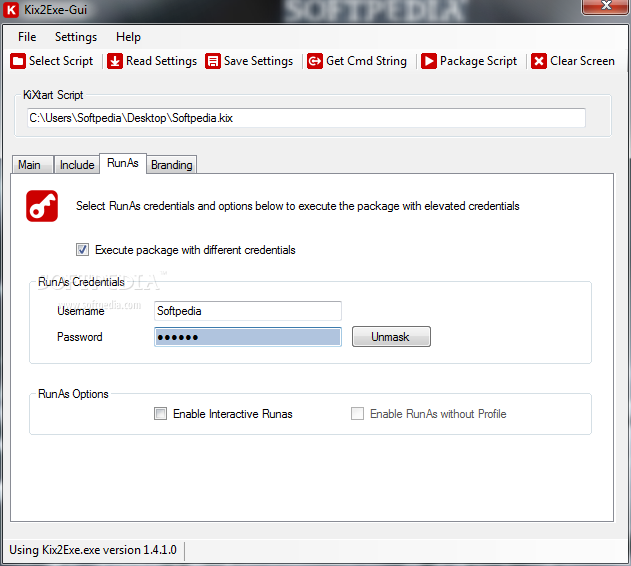Click the Get Cmd String label
631x566 pixels.
click(x=366, y=61)
